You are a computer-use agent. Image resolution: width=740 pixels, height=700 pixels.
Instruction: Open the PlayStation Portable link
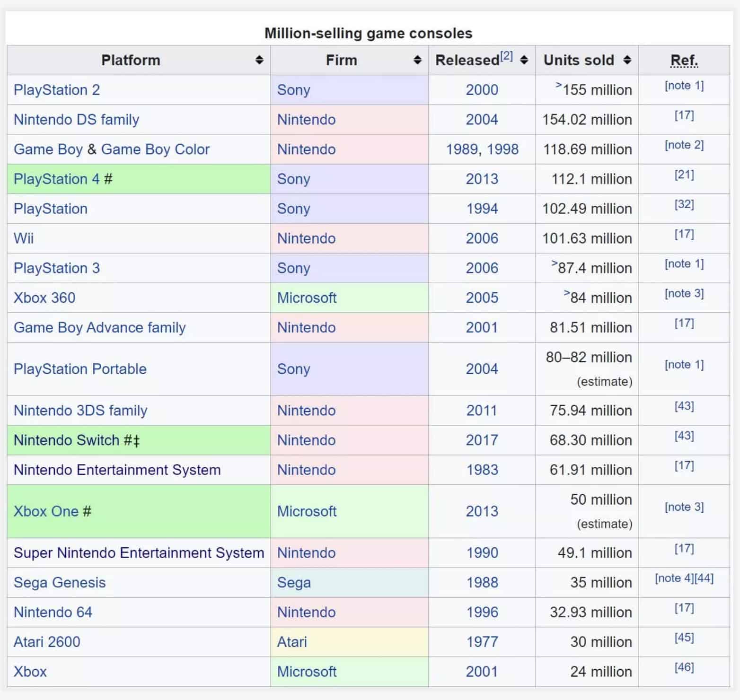pyautogui.click(x=80, y=369)
